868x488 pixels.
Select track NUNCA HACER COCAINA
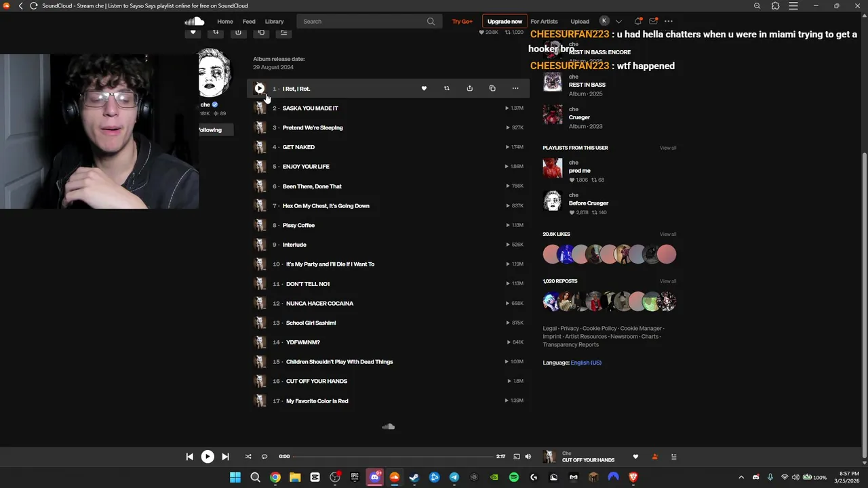coord(319,304)
